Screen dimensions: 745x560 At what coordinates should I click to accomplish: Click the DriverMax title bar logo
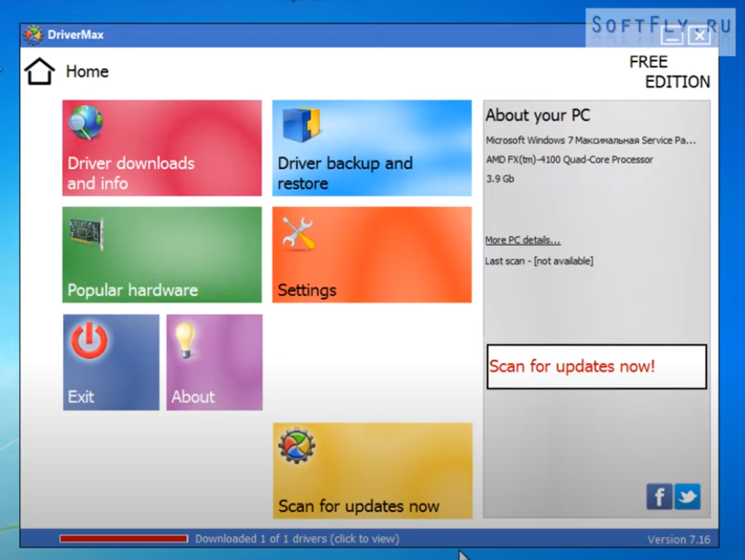[33, 34]
